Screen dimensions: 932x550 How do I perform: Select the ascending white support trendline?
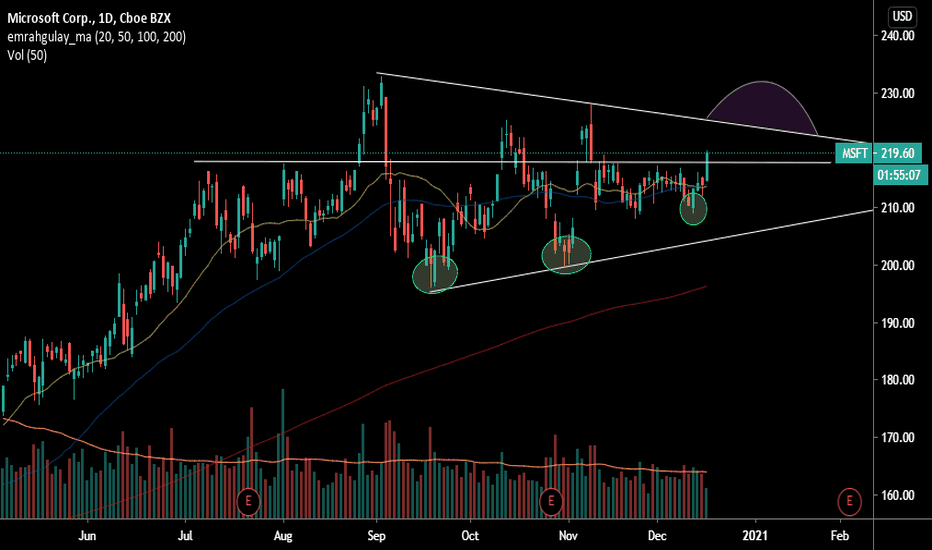pos(653,250)
